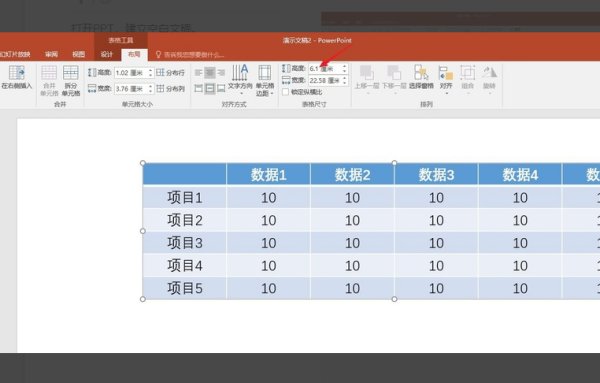
Task: Click the Table Tools (表格工具) contextual label
Action: point(121,40)
